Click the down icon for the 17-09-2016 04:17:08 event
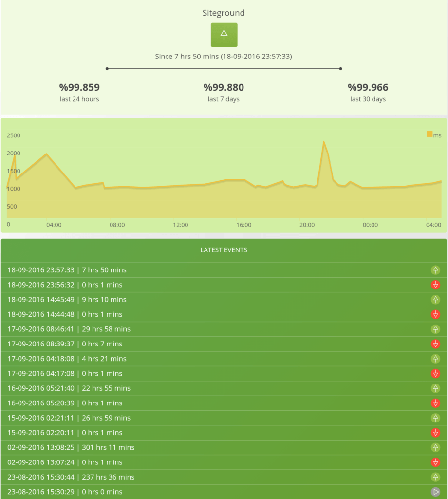This screenshot has height=499, width=448. pyautogui.click(x=436, y=374)
